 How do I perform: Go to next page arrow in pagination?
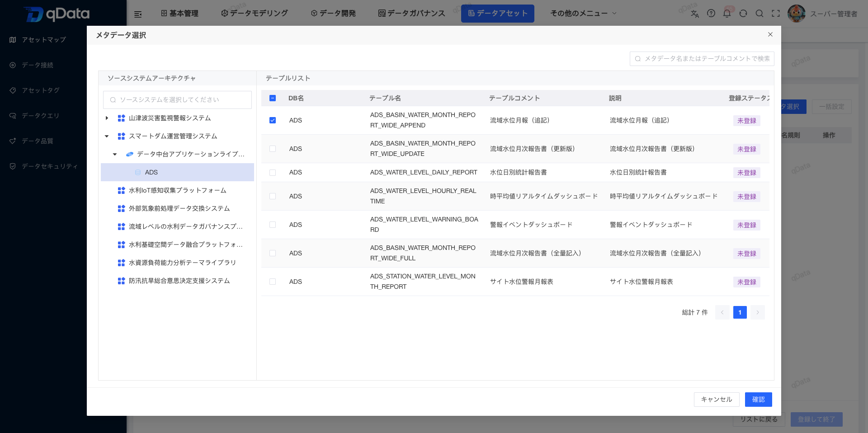tap(758, 312)
